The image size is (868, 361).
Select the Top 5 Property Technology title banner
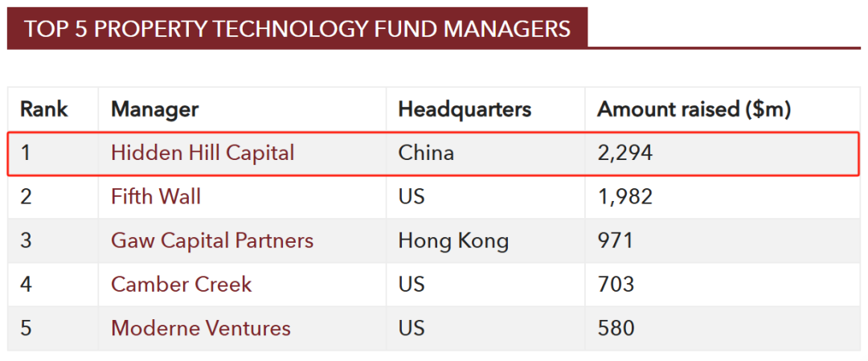297,29
